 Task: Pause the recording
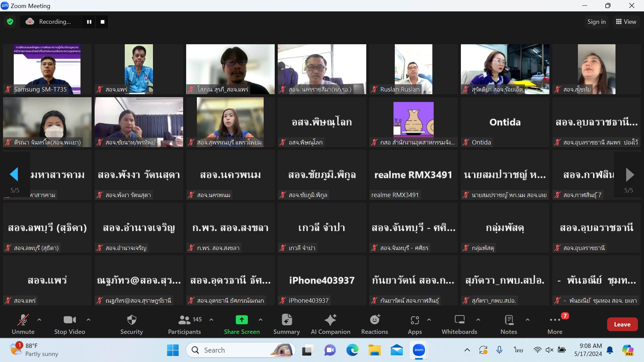click(89, 22)
